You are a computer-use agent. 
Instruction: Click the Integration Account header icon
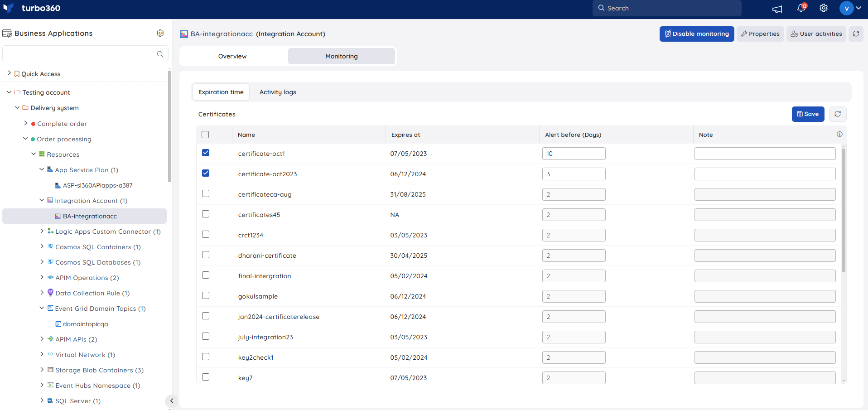point(184,34)
